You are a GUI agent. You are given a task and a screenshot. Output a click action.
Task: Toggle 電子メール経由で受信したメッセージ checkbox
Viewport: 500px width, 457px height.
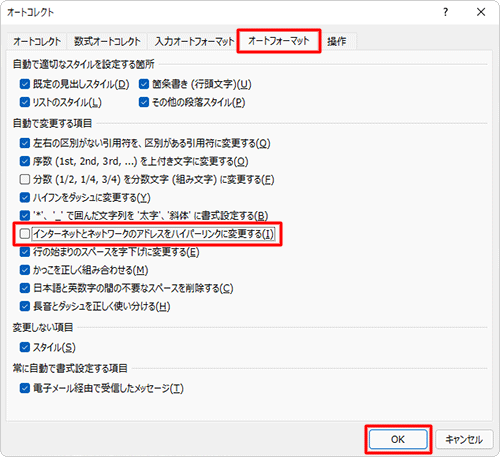(x=25, y=388)
